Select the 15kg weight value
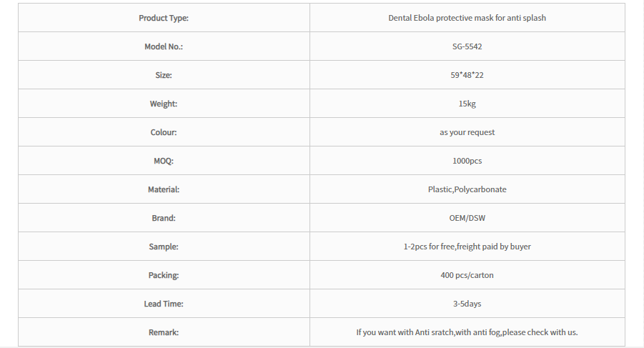 coord(467,104)
